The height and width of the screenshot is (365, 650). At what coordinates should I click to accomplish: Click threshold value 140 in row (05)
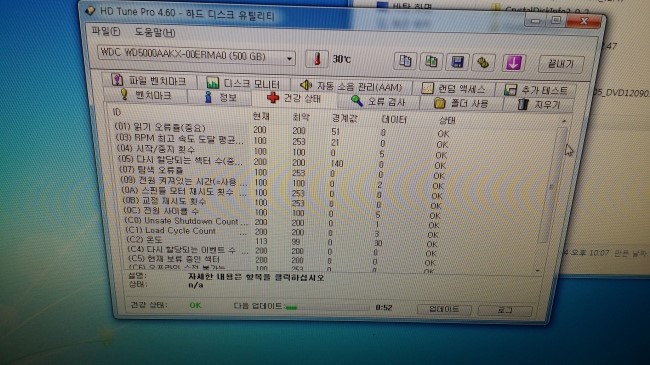click(337, 163)
